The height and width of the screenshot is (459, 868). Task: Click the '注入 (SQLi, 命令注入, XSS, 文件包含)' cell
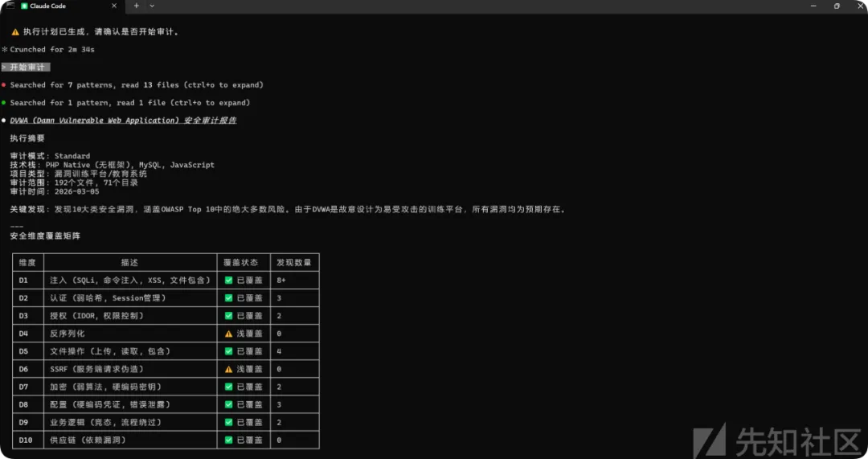click(129, 281)
